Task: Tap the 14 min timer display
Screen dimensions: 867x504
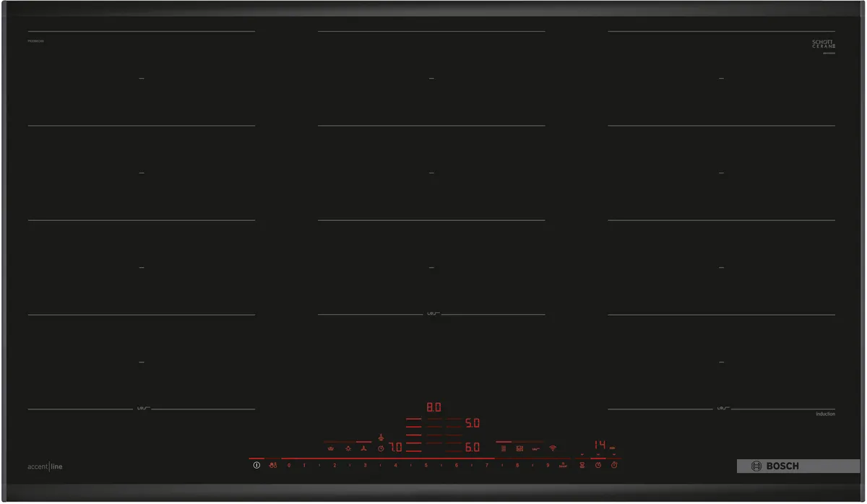Action: 600,446
